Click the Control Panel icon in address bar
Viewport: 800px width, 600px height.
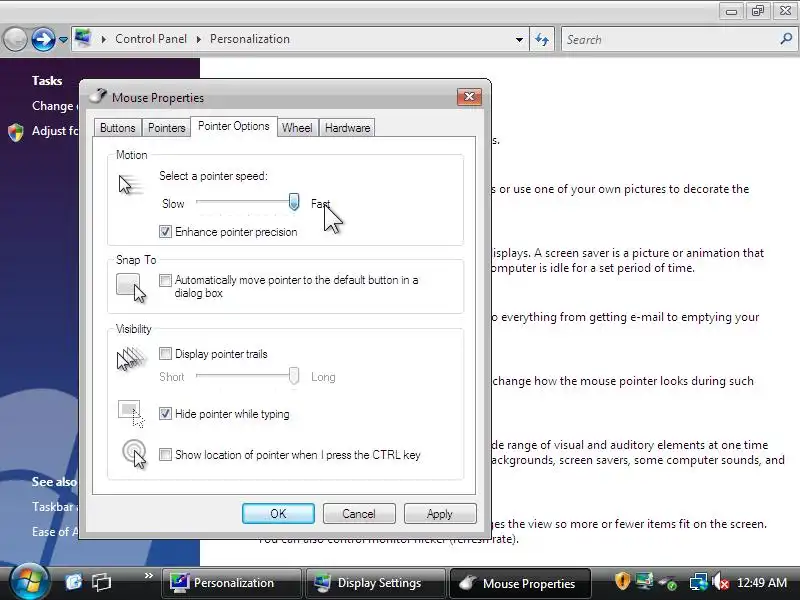[83, 38]
